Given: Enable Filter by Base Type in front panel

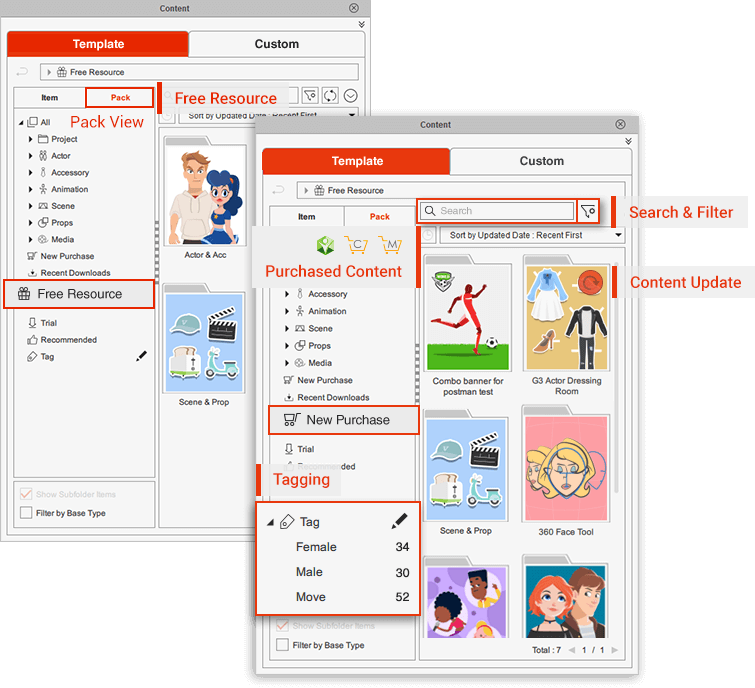Looking at the screenshot, I should click(x=283, y=645).
